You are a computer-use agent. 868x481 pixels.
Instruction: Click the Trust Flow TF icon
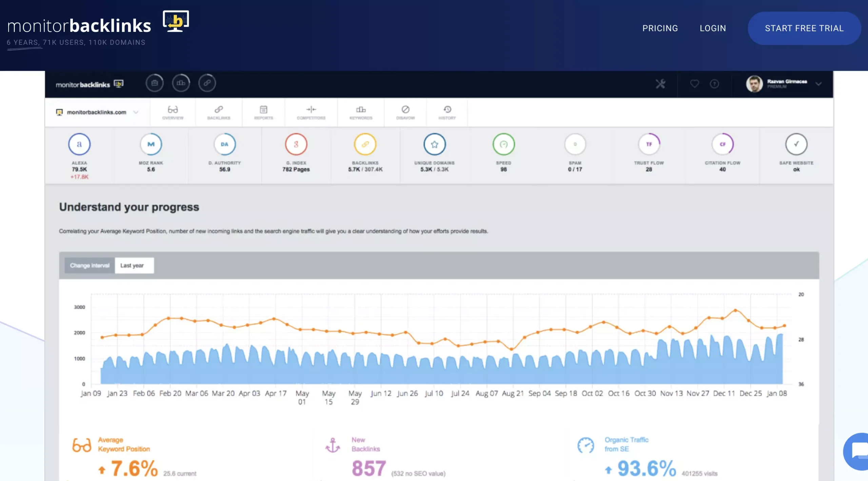[649, 144]
